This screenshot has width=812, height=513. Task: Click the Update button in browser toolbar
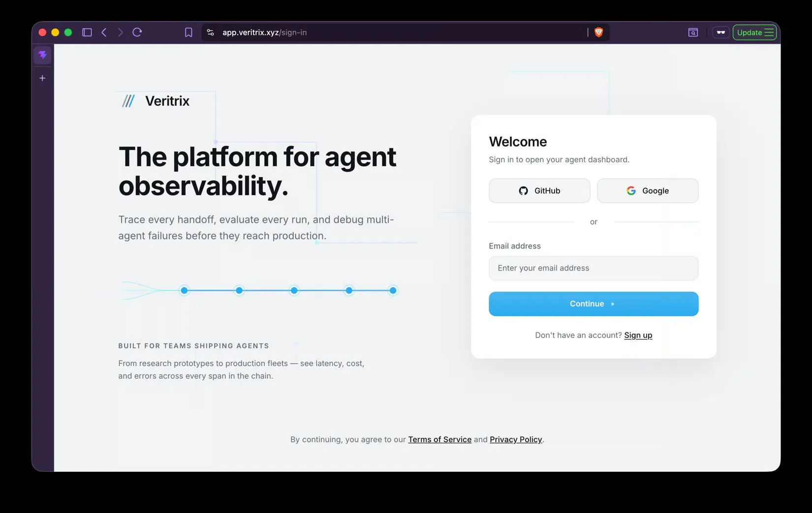point(755,32)
